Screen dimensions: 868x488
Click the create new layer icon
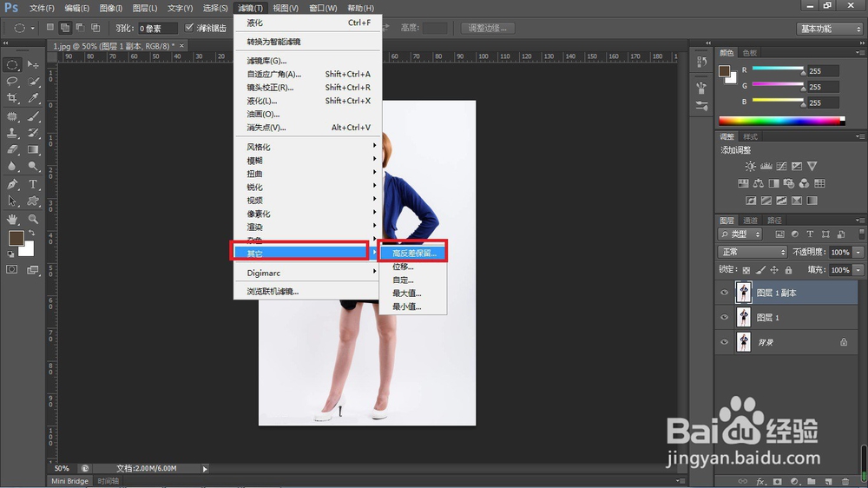[828, 481]
